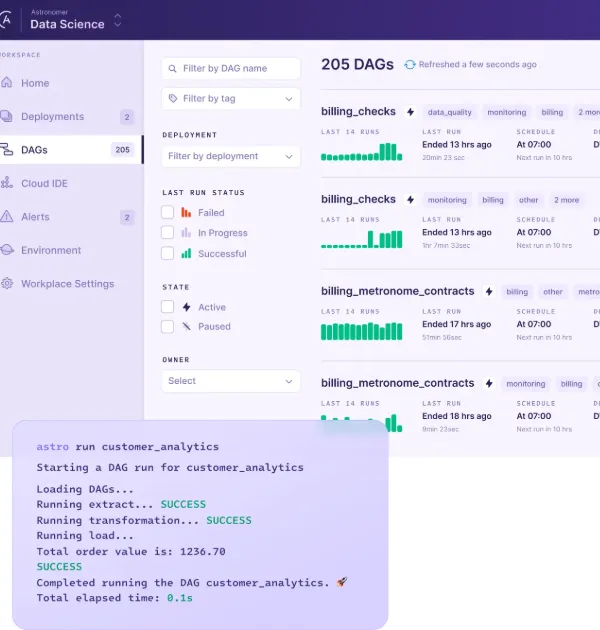
Task: Click the Paused crossed-bolt icon
Action: pos(186,326)
